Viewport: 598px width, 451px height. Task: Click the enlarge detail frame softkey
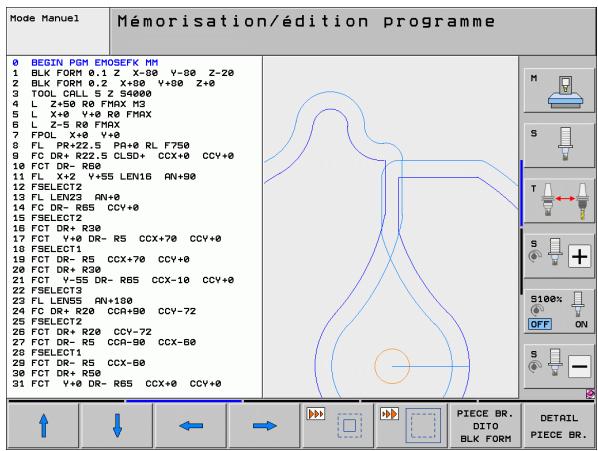[x=412, y=425]
